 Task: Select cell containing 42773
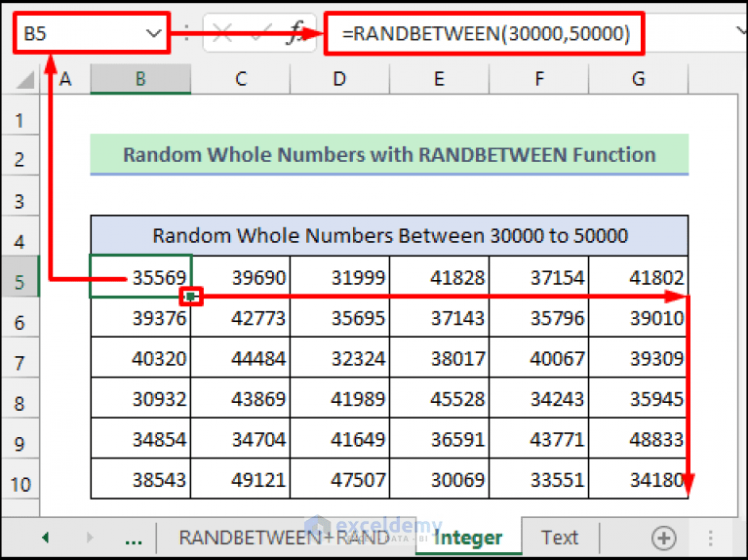coord(241,317)
